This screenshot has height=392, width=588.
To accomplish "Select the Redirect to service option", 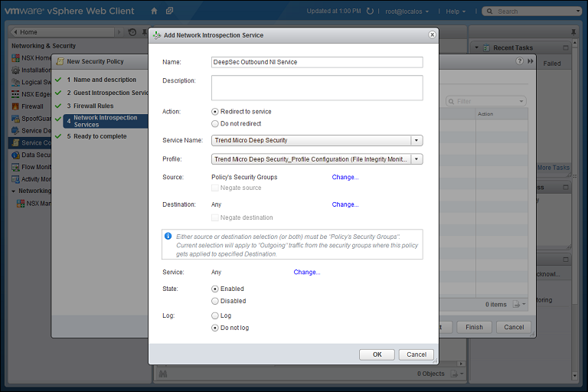I will pyautogui.click(x=215, y=112).
